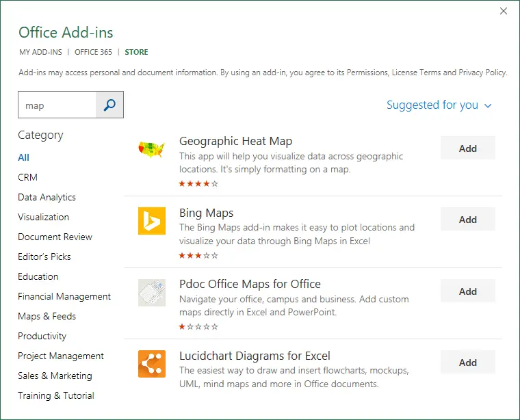Filter by Productivity category

click(42, 336)
